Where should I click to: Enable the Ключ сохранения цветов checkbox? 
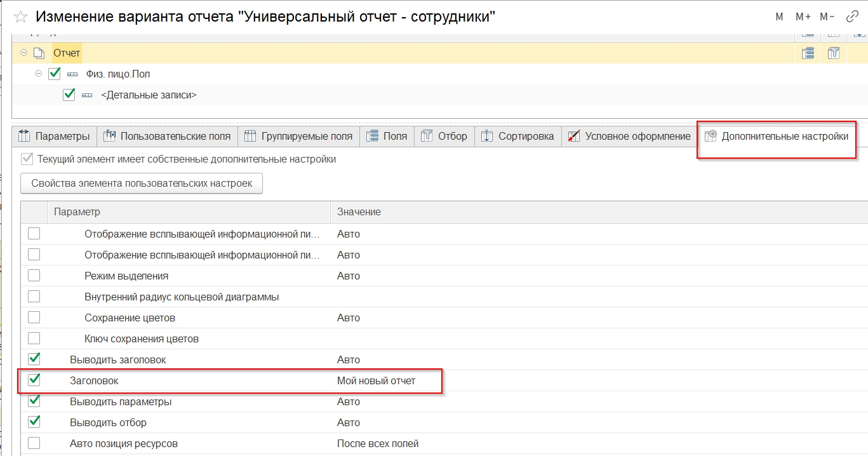(x=34, y=339)
